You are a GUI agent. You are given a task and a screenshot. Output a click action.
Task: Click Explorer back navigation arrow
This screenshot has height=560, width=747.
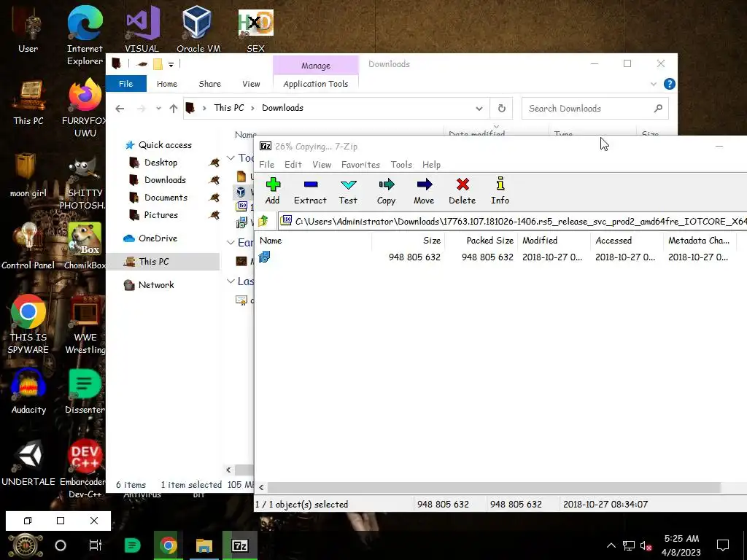pos(120,109)
